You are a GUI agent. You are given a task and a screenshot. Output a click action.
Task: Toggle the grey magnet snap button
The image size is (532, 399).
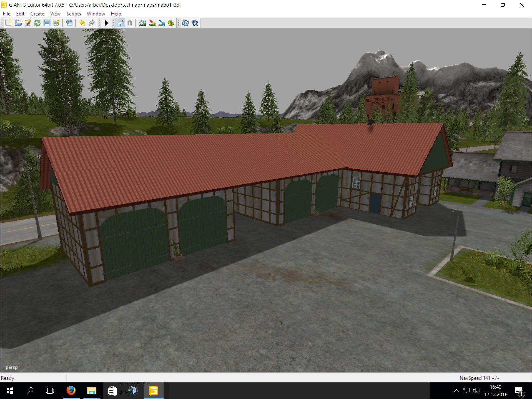(130, 23)
